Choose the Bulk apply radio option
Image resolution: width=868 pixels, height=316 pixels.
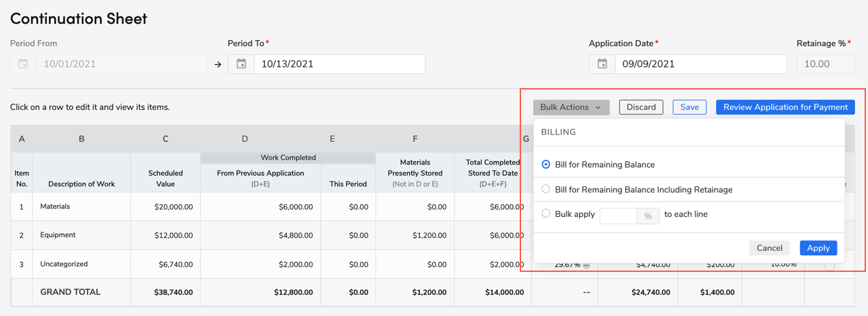point(546,214)
